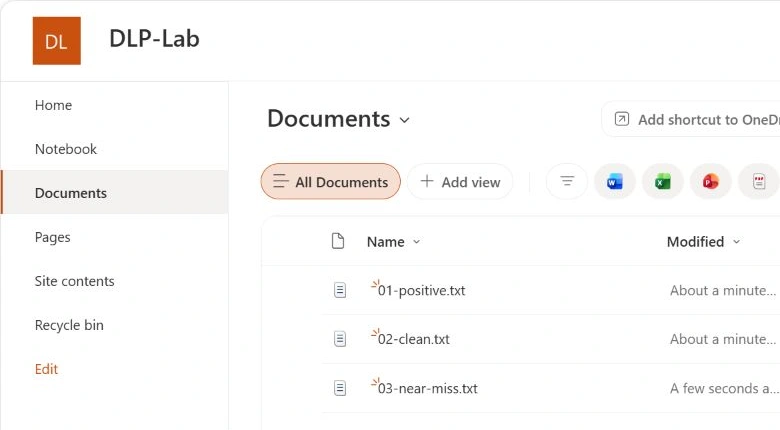
Task: Open the file 03-near-miss.txt
Action: pyautogui.click(x=427, y=388)
